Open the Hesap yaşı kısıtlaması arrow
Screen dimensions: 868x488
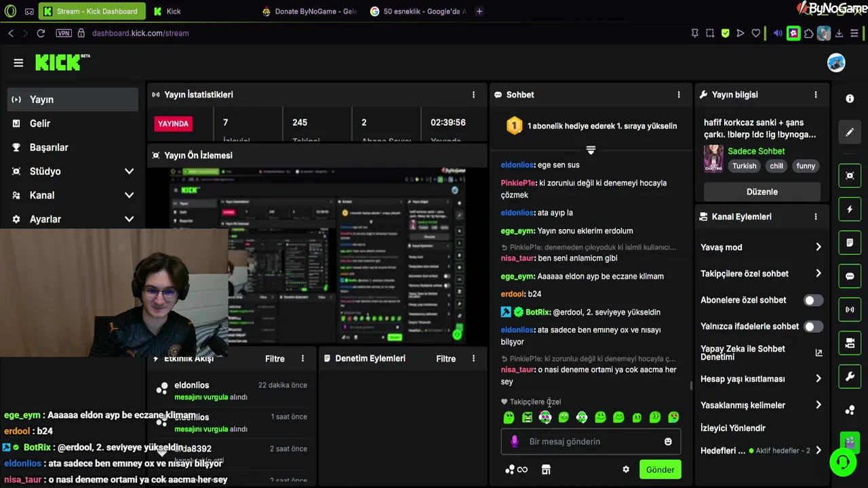[818, 379]
